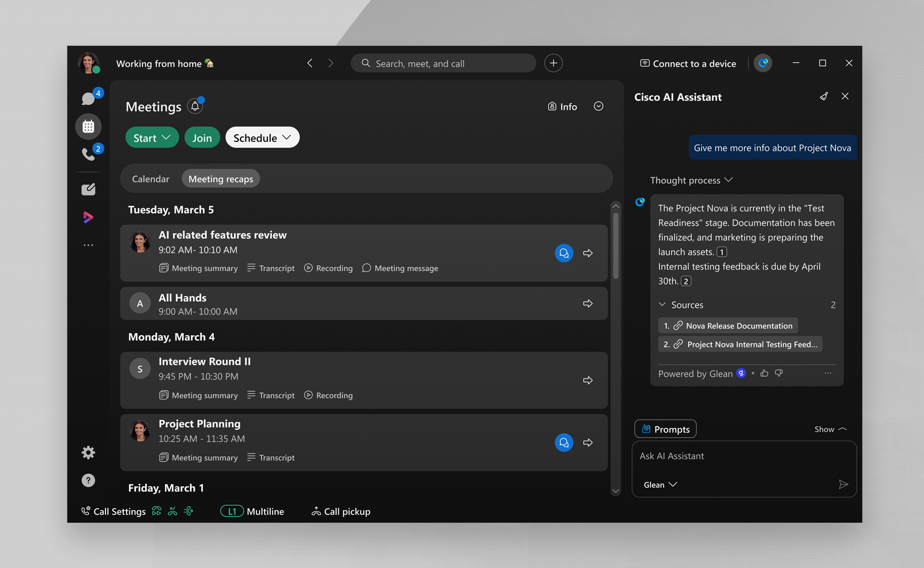Viewport: 924px width, 568px height.
Task: Switch to the Calendar tab
Action: [x=150, y=179]
